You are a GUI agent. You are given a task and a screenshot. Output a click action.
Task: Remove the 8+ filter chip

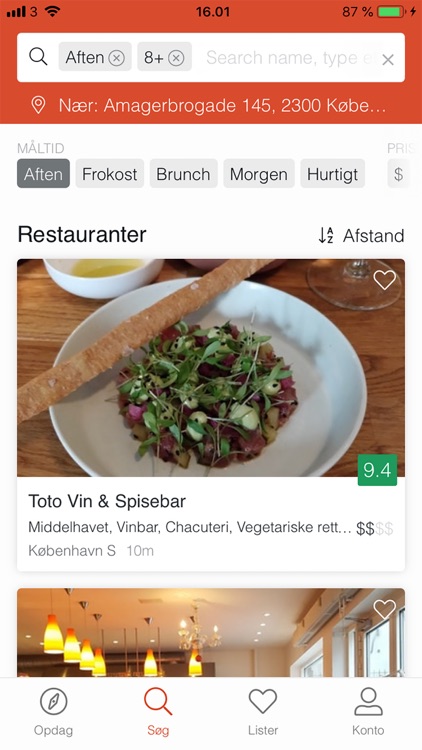tap(176, 58)
